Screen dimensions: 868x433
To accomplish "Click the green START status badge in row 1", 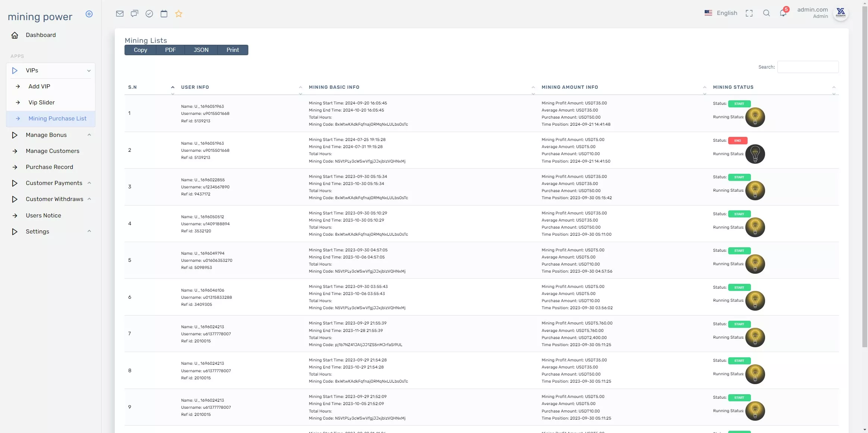I will click(x=739, y=104).
